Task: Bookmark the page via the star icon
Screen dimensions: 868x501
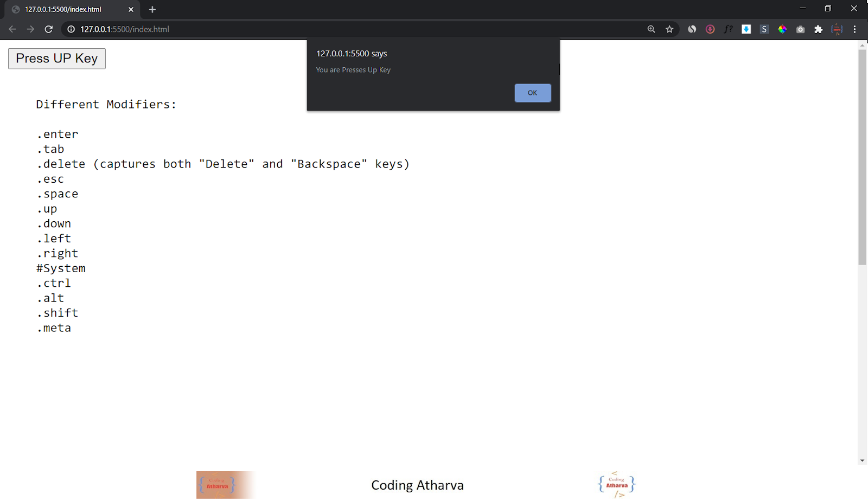Action: [x=669, y=29]
